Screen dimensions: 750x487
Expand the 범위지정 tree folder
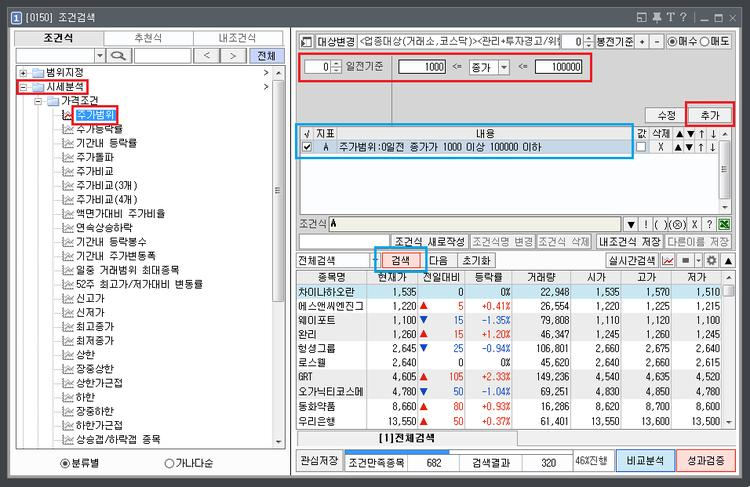(23, 73)
